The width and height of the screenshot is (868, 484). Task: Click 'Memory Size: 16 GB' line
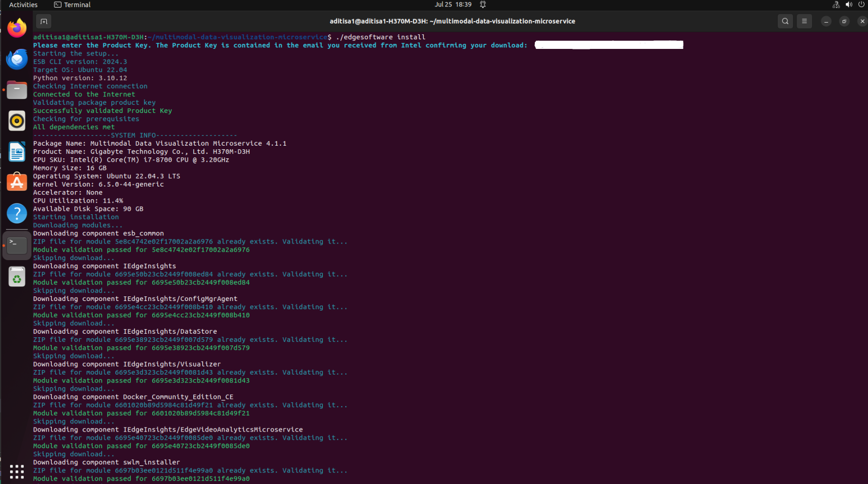(x=70, y=168)
